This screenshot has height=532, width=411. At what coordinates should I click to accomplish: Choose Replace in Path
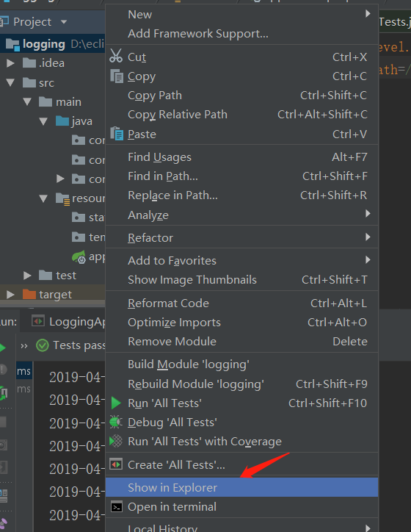(242, 195)
